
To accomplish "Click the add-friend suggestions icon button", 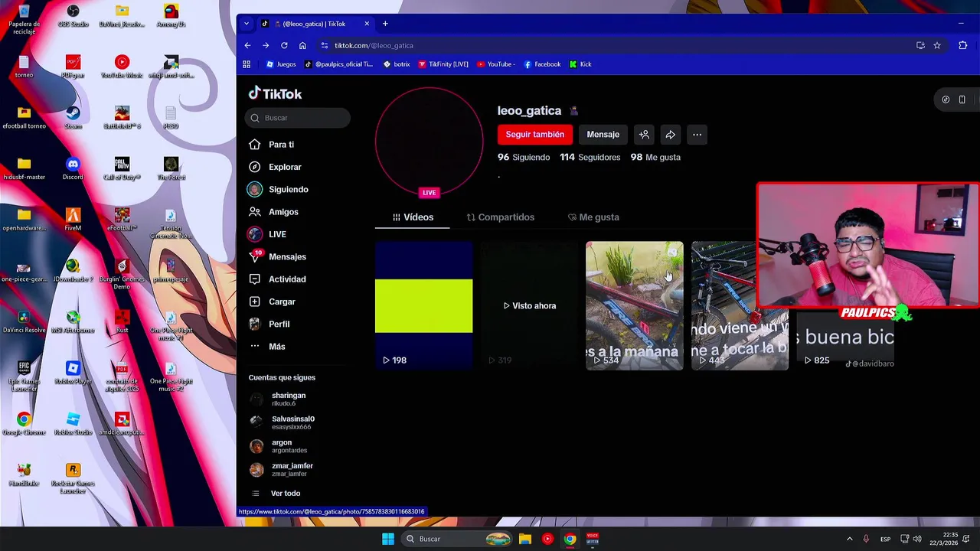I will pos(644,135).
